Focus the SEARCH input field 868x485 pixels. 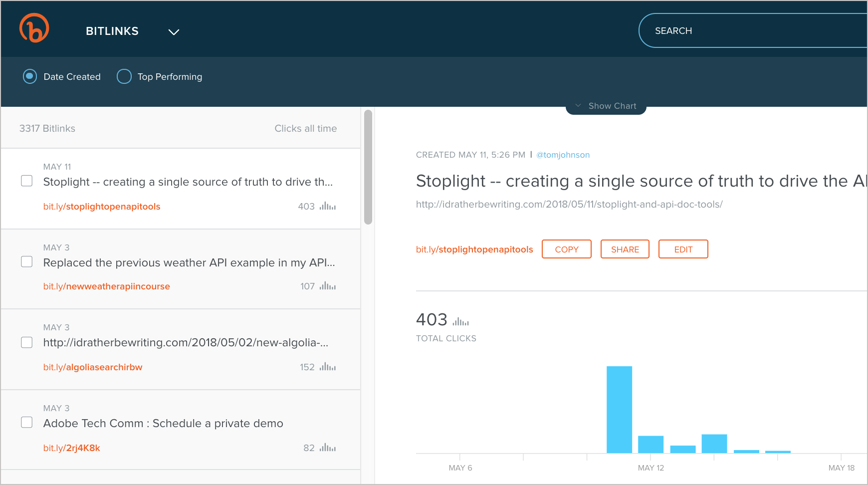[x=753, y=30]
